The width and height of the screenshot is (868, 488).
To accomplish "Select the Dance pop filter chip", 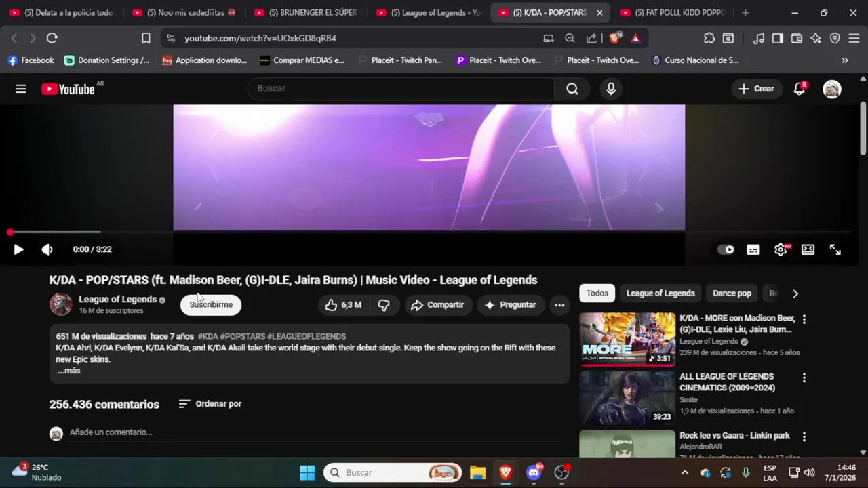I will point(732,293).
